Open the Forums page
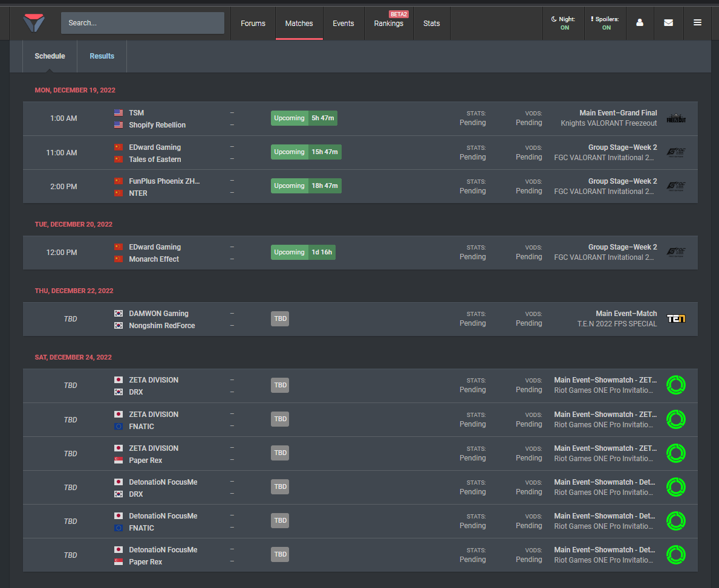 point(253,24)
